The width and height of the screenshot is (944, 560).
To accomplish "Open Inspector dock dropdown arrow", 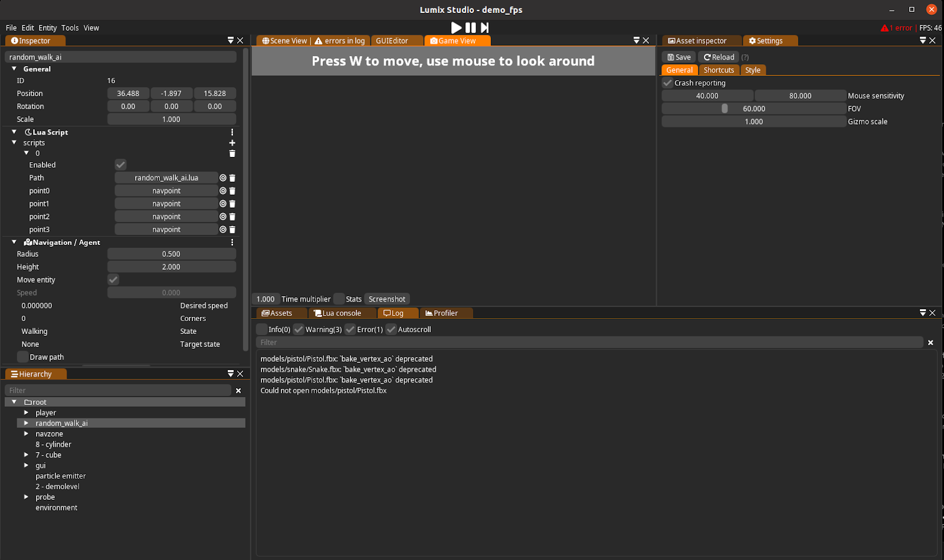I will coord(231,40).
